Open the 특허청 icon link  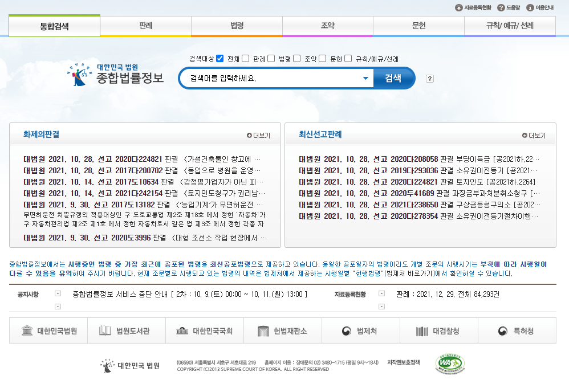click(517, 330)
